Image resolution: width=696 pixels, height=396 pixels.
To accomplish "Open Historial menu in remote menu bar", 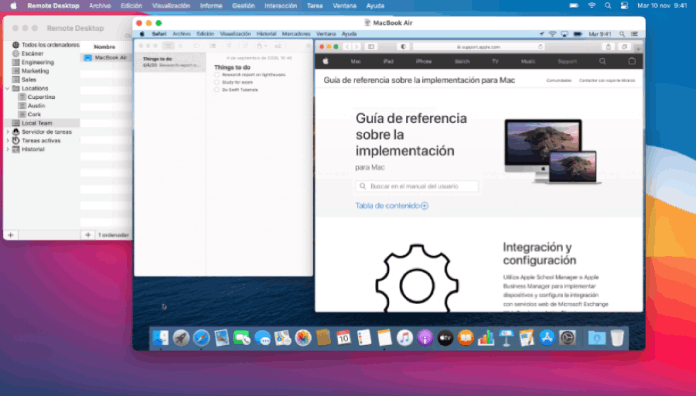I will pos(266,34).
